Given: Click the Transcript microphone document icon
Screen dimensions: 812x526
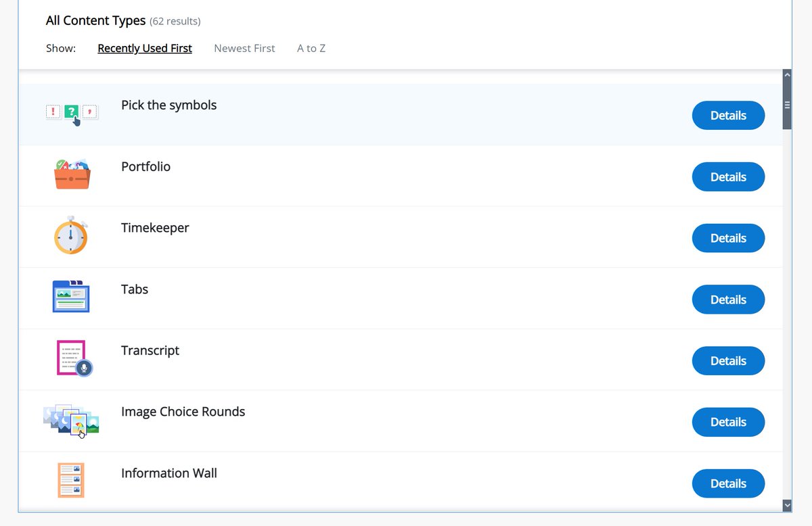Looking at the screenshot, I should pyautogui.click(x=74, y=358).
